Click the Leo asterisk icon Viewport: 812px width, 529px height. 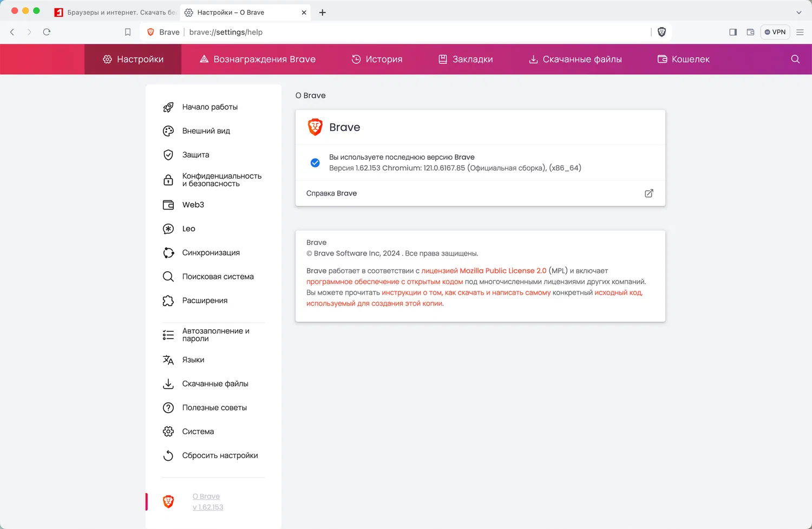coord(168,228)
